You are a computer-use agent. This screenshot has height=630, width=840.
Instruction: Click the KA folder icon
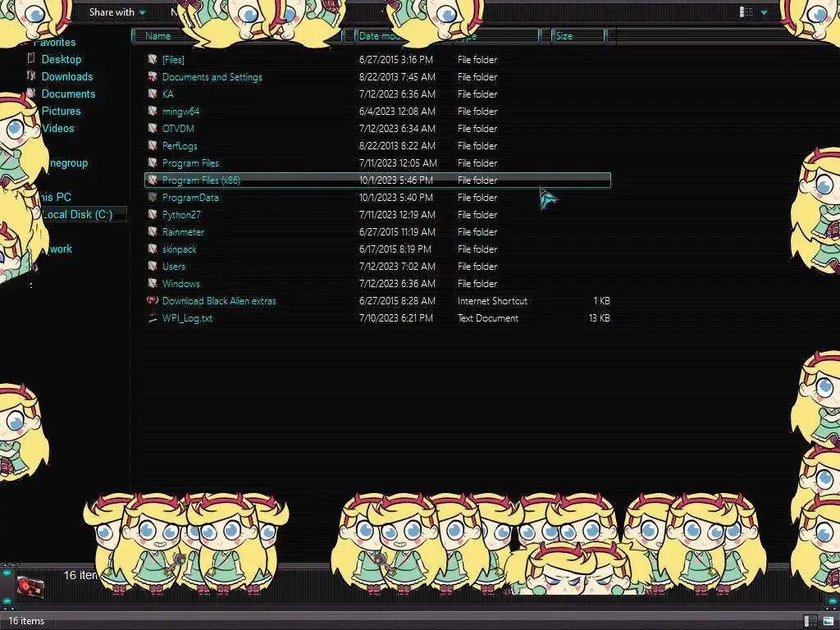click(153, 94)
